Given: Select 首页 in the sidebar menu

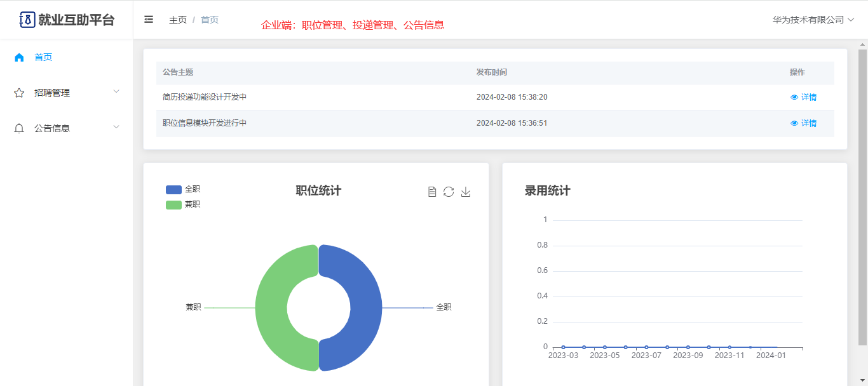Looking at the screenshot, I should pos(43,57).
